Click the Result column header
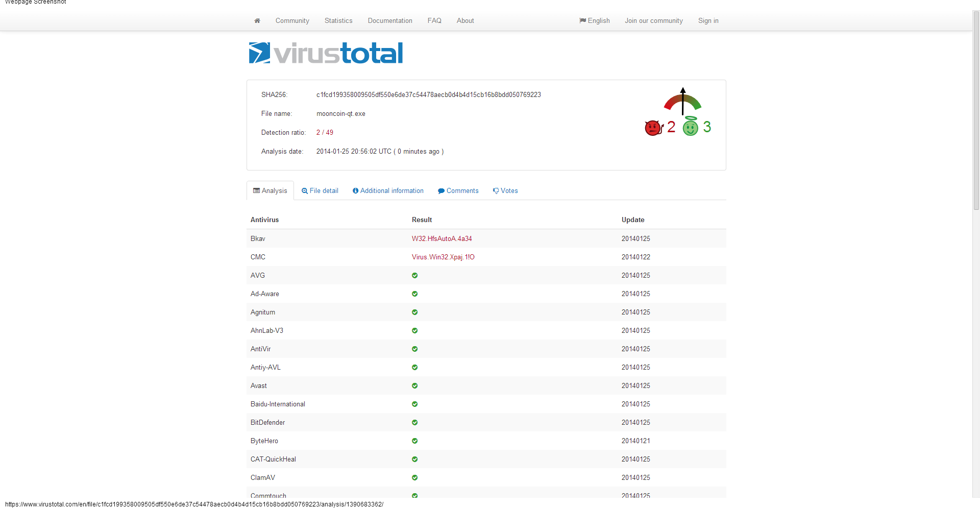 tap(422, 220)
